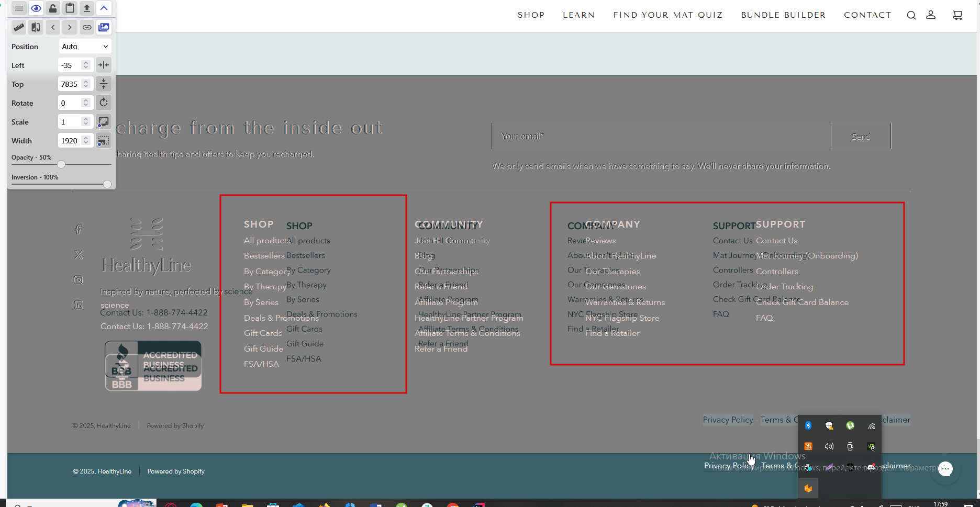The height and width of the screenshot is (507, 980).
Task: Click the Your email newsletter field
Action: (661, 137)
